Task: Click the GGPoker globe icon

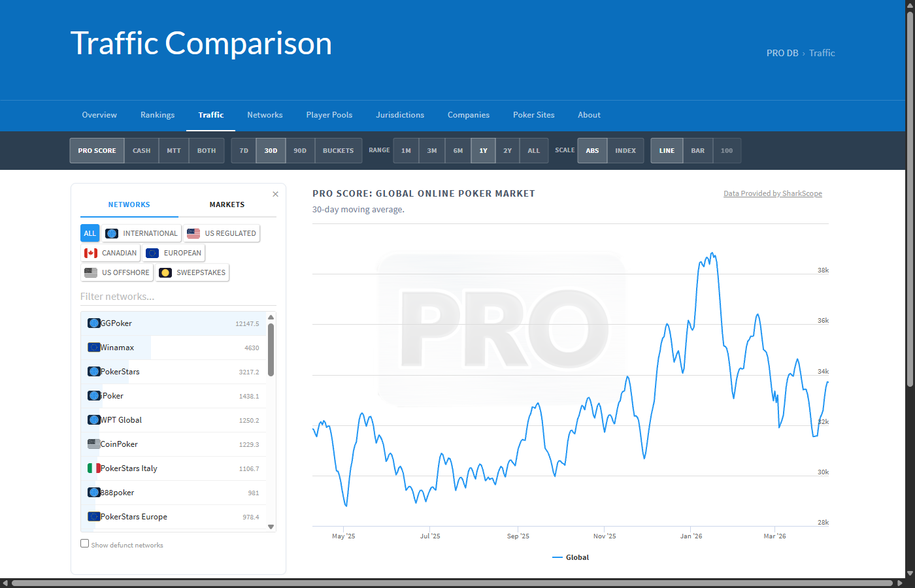Action: pyautogui.click(x=94, y=323)
